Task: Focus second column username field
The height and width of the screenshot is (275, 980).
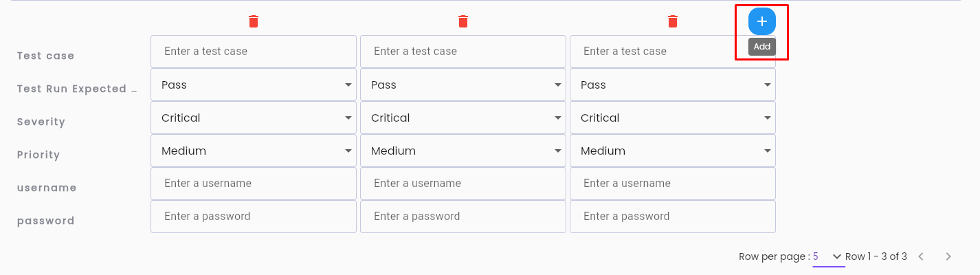Action: point(463,184)
